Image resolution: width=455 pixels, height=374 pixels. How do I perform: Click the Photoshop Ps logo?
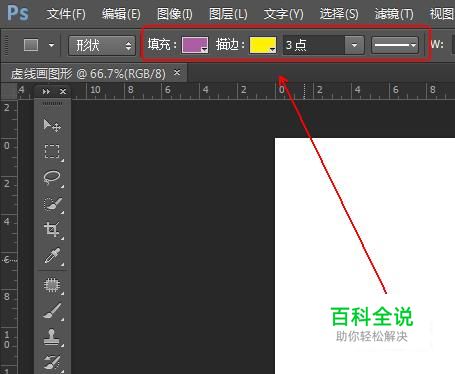tap(18, 13)
